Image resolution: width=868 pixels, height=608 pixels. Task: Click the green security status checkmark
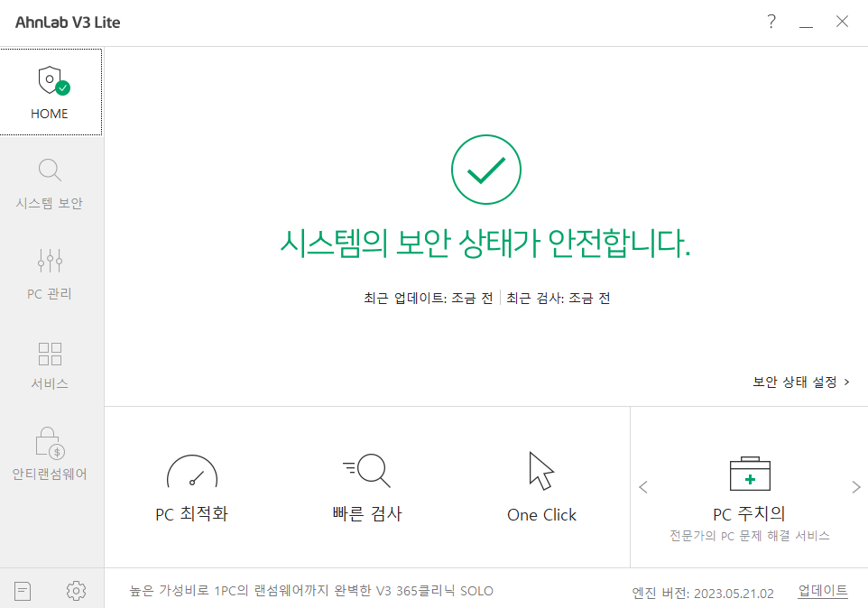[x=485, y=170]
